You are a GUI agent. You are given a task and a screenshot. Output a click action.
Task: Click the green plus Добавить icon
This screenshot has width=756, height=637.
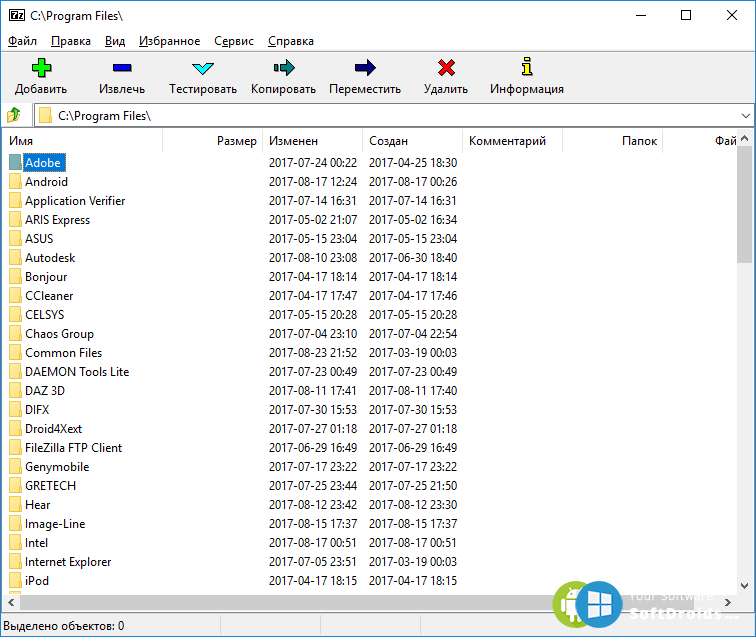[x=41, y=68]
